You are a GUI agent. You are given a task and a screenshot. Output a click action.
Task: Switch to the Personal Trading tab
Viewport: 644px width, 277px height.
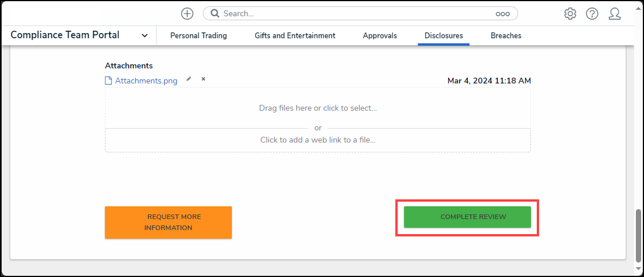pos(198,35)
